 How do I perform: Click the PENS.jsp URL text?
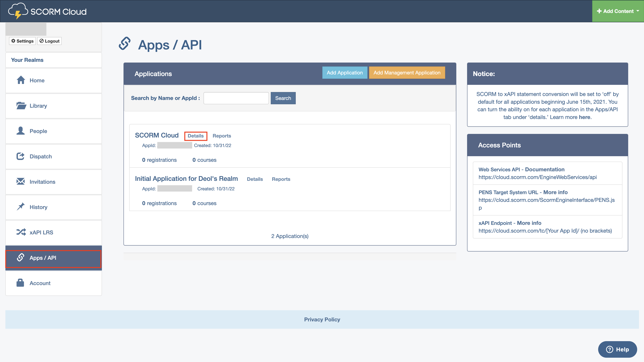coord(547,203)
